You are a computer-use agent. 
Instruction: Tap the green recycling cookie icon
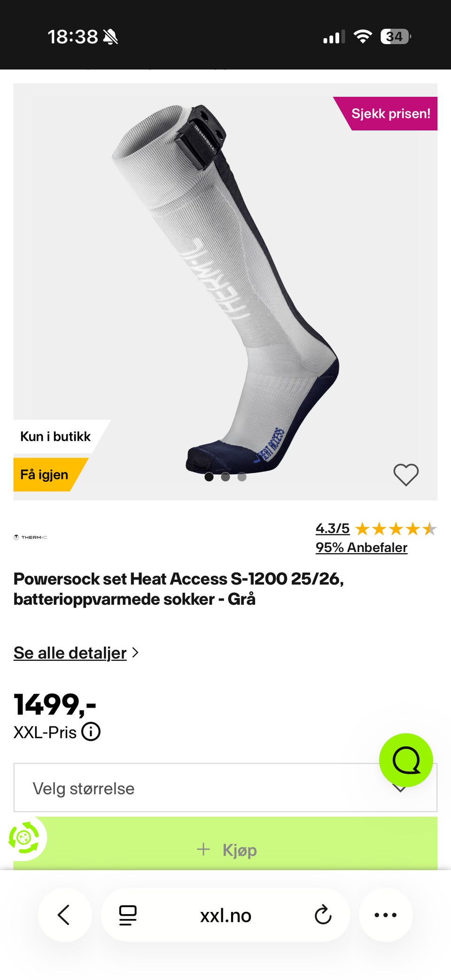[x=24, y=837]
